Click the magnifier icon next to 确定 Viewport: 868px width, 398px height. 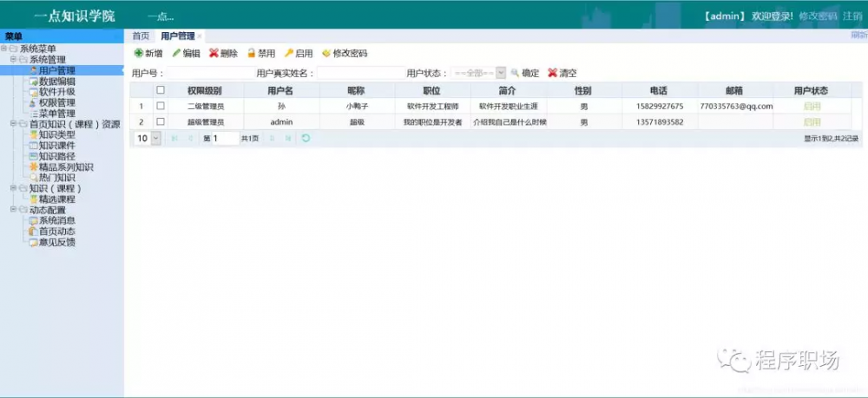pos(515,73)
